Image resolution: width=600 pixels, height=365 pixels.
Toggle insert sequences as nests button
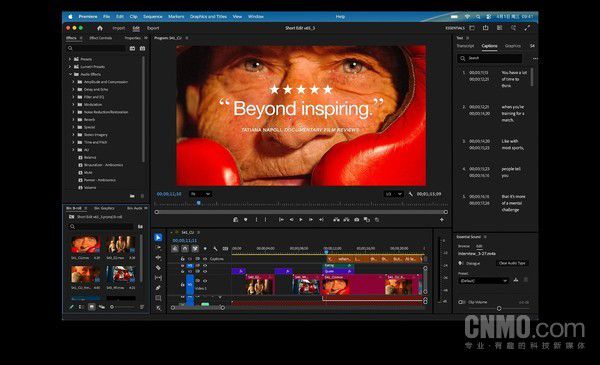point(175,249)
